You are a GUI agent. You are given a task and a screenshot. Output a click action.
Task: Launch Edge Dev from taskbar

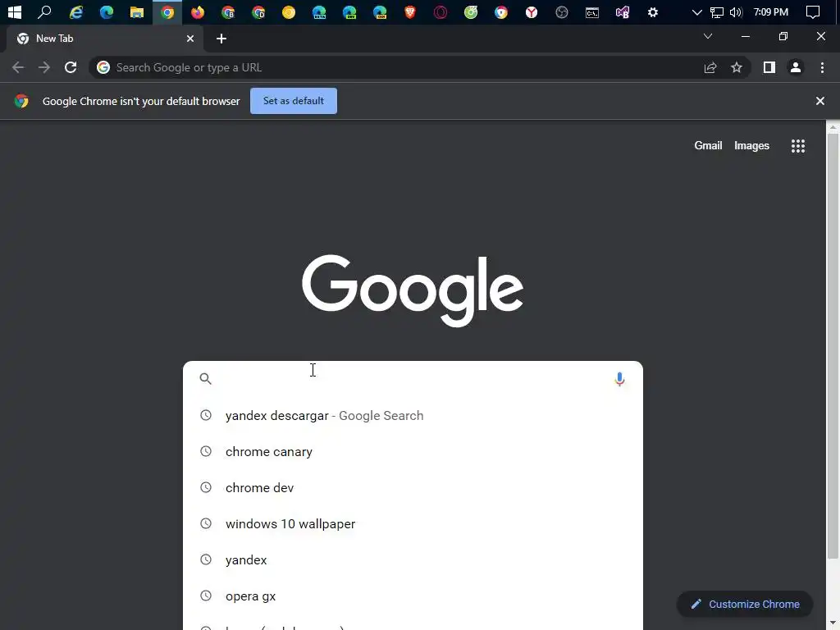click(x=349, y=11)
